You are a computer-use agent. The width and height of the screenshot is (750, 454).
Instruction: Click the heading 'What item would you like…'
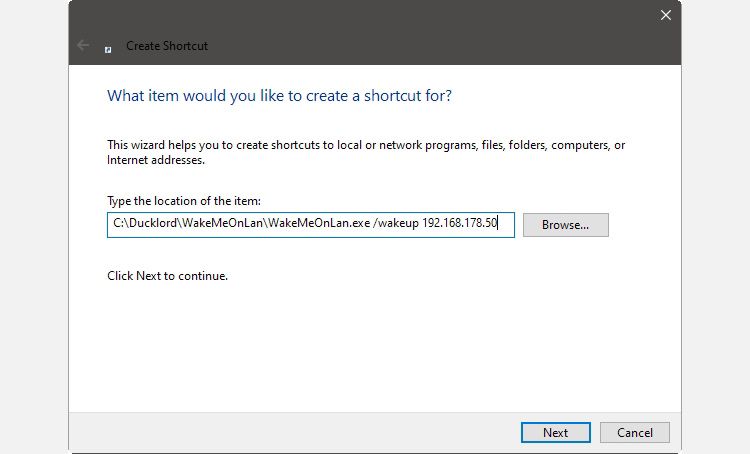[x=279, y=96]
